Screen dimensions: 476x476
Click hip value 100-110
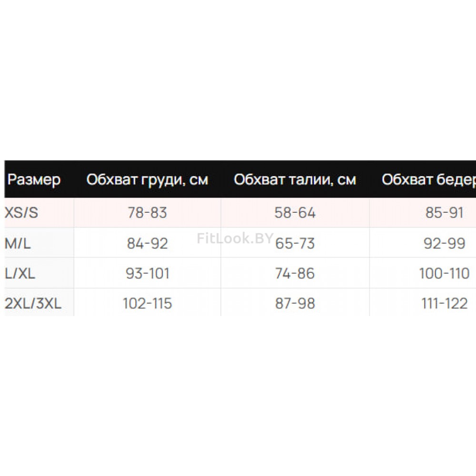pos(445,274)
